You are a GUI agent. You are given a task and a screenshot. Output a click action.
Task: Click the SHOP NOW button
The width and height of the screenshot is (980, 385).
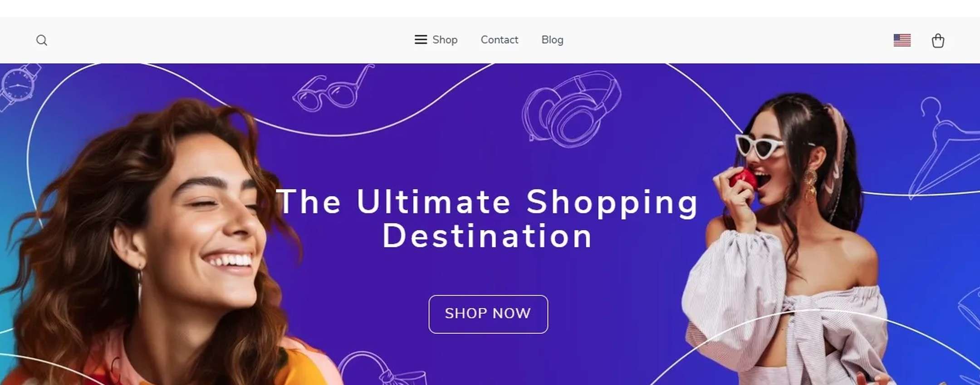(x=488, y=314)
